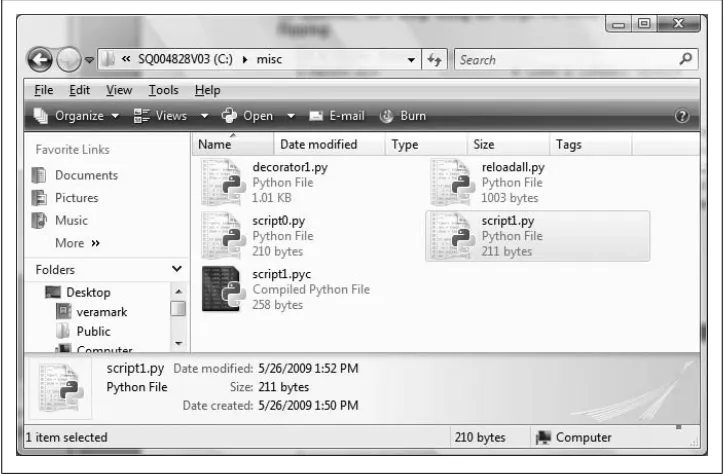Click the SQ004828V03 (C:) breadcrumb
Image resolution: width=724 pixels, height=474 pixels.
(185, 60)
